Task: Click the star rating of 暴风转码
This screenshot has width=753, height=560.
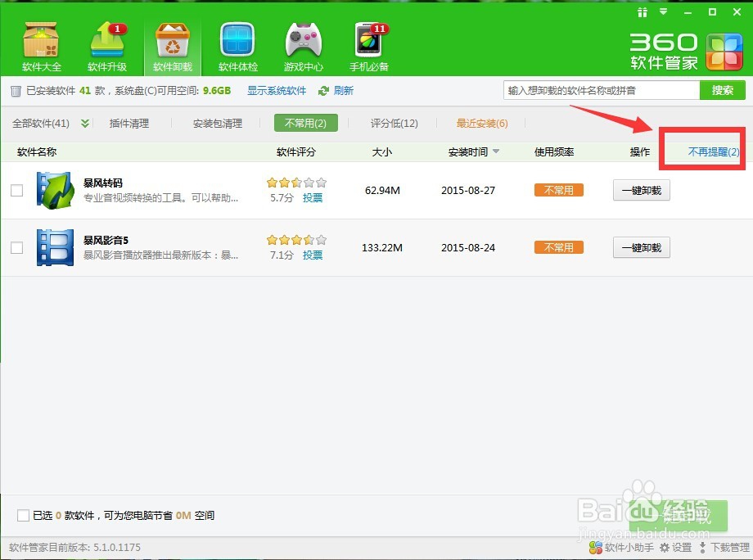Action: point(296,183)
